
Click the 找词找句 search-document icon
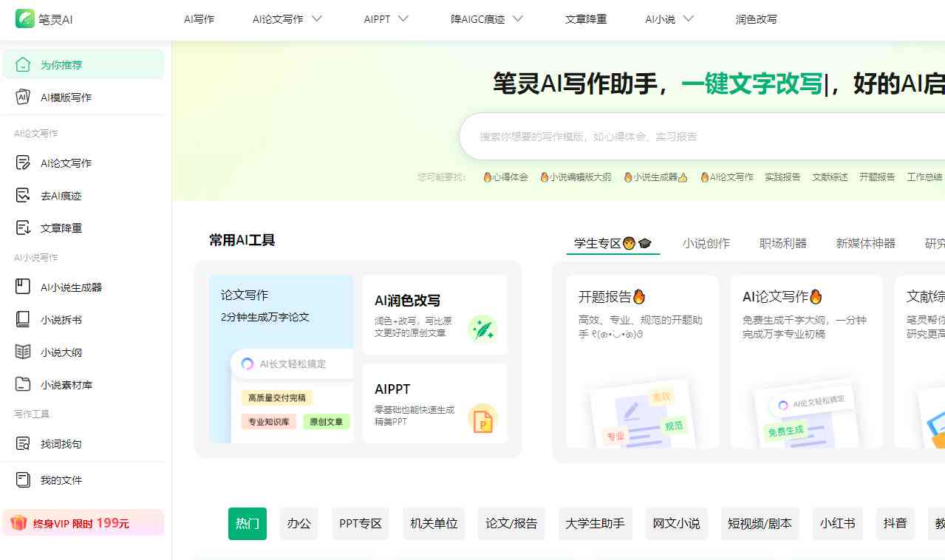pyautogui.click(x=23, y=443)
